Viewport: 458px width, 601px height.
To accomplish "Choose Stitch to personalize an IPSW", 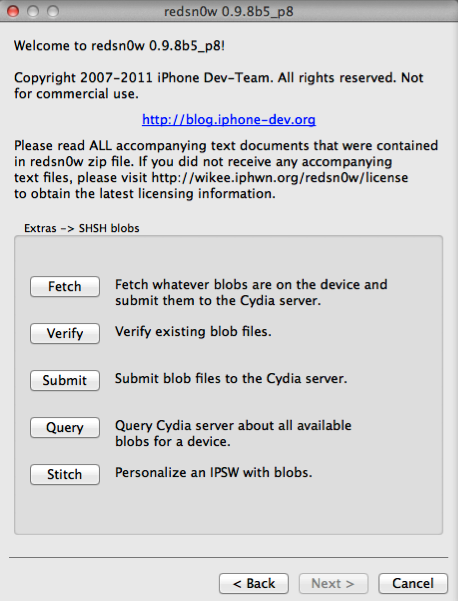I will click(x=65, y=474).
